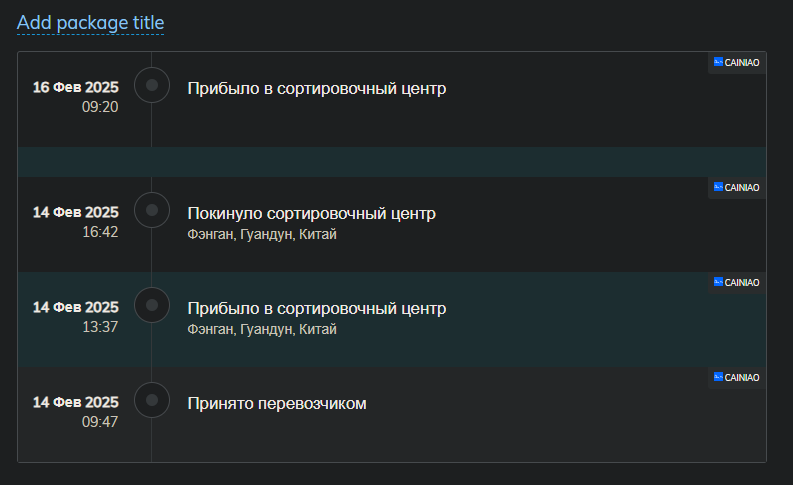Click the timeline circle for 14 Фев 16:42
Image resolution: width=793 pixels, height=485 pixels.
[152, 210]
